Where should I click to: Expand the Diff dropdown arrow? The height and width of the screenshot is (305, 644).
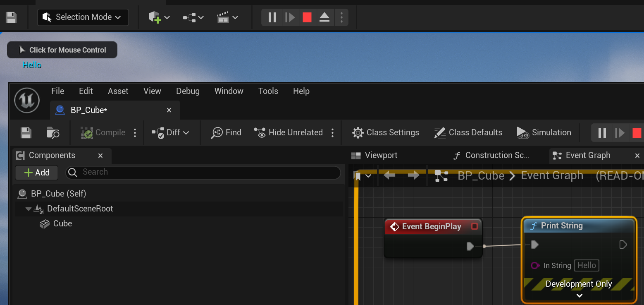[x=186, y=132]
